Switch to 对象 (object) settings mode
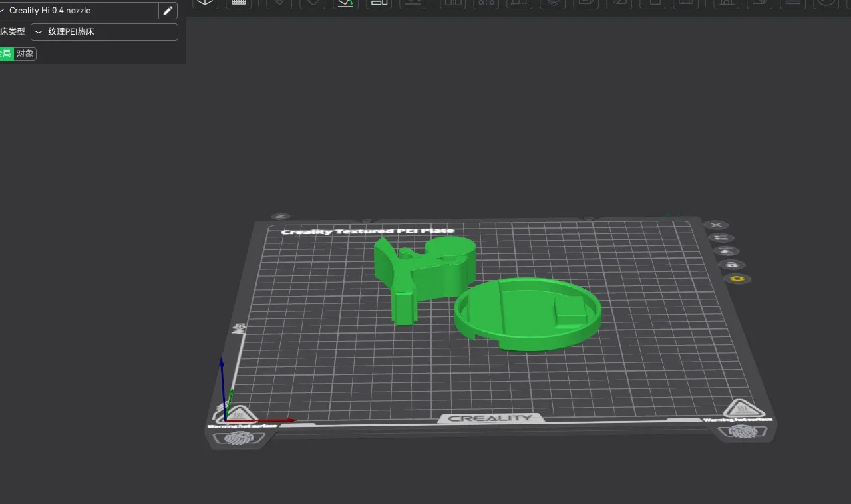The height and width of the screenshot is (504, 851). pyautogui.click(x=25, y=54)
